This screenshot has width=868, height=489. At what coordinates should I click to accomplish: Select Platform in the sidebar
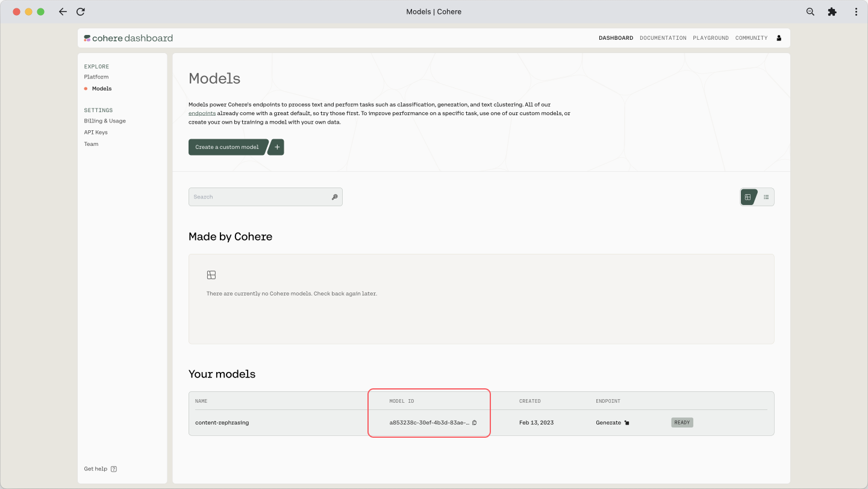(96, 77)
